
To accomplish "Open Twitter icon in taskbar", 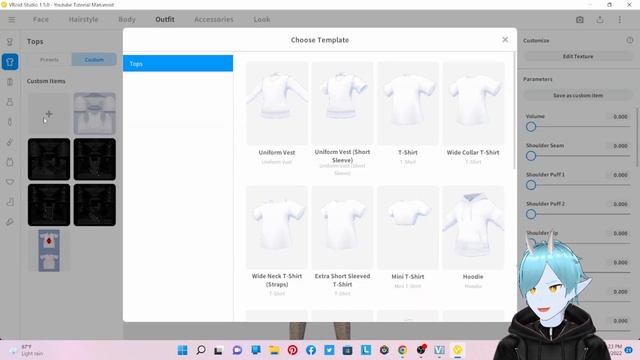I will click(329, 350).
